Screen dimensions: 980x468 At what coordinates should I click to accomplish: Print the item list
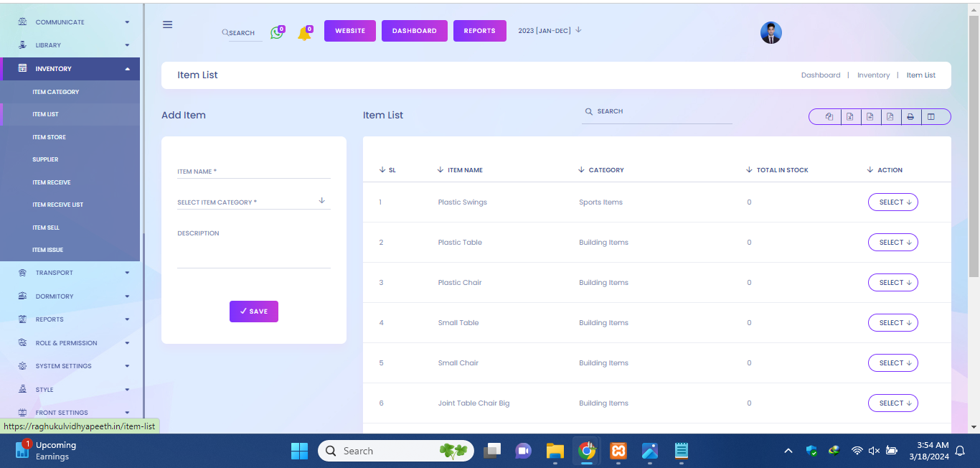click(910, 117)
